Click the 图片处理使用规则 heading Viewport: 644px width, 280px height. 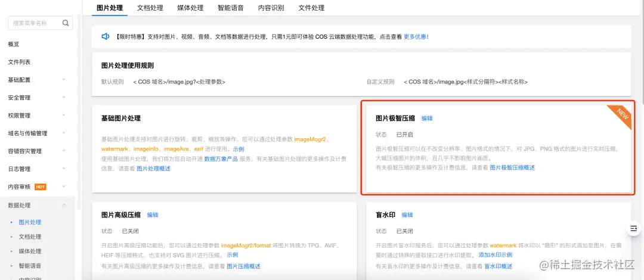128,66
